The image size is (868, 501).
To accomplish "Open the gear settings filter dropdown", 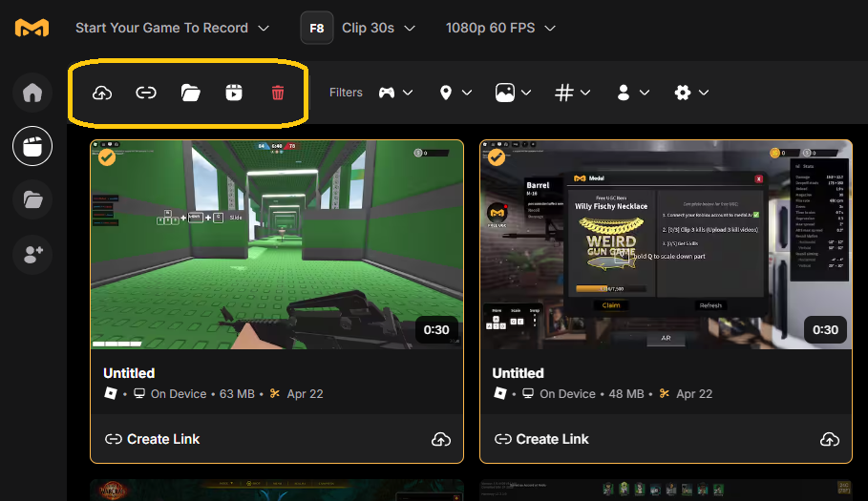I will click(691, 93).
